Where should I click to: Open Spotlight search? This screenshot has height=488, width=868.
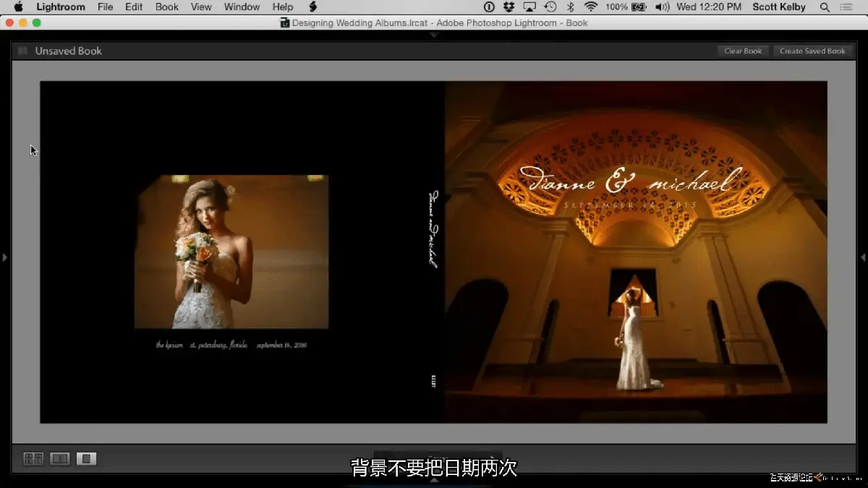tap(825, 7)
